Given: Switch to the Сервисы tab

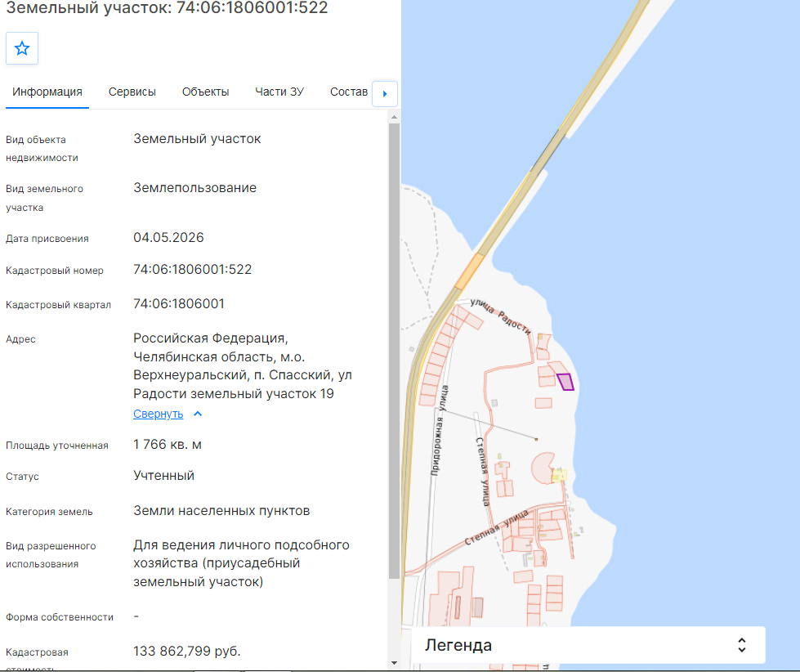Looking at the screenshot, I should [132, 92].
